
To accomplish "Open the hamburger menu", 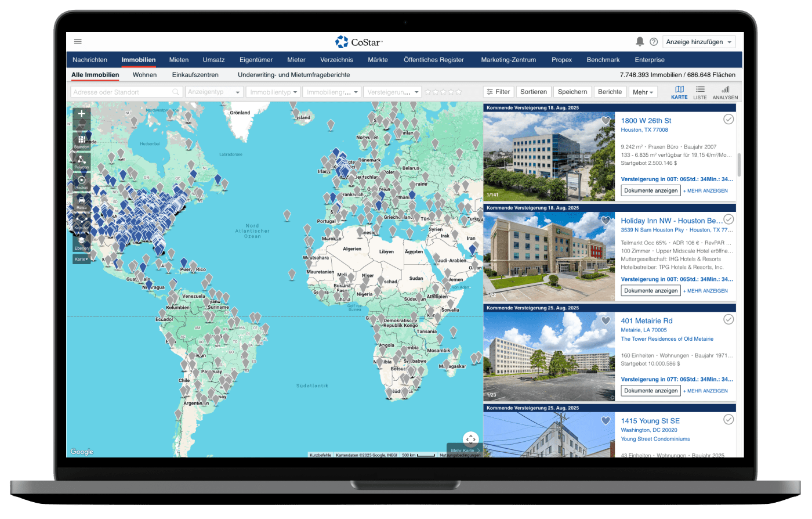I will tap(78, 42).
